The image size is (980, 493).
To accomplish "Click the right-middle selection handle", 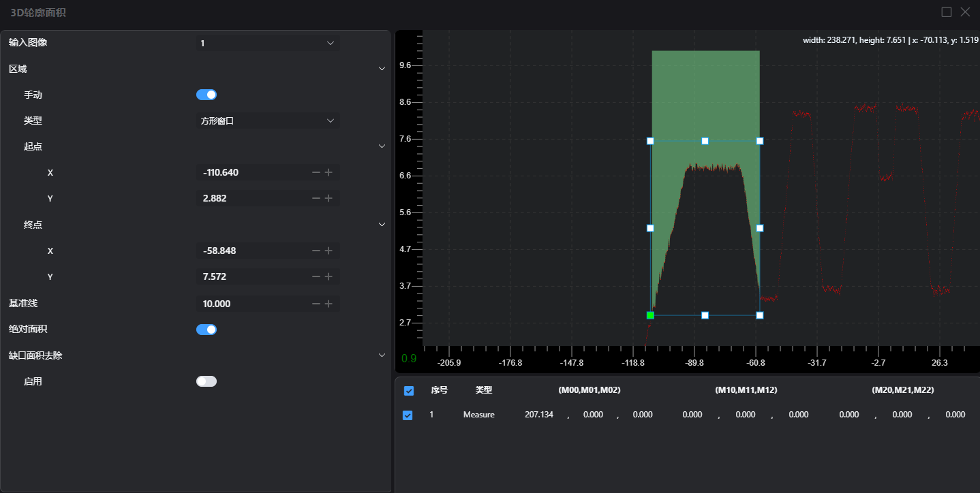I will 760,228.
